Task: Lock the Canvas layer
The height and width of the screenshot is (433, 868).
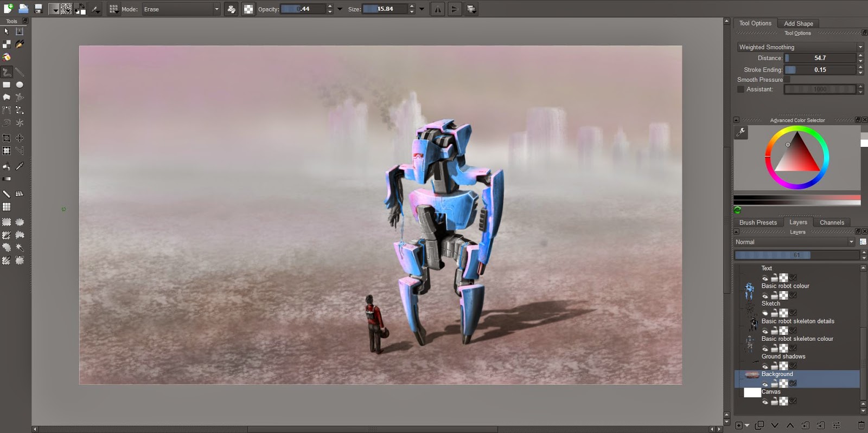Action: [x=774, y=402]
